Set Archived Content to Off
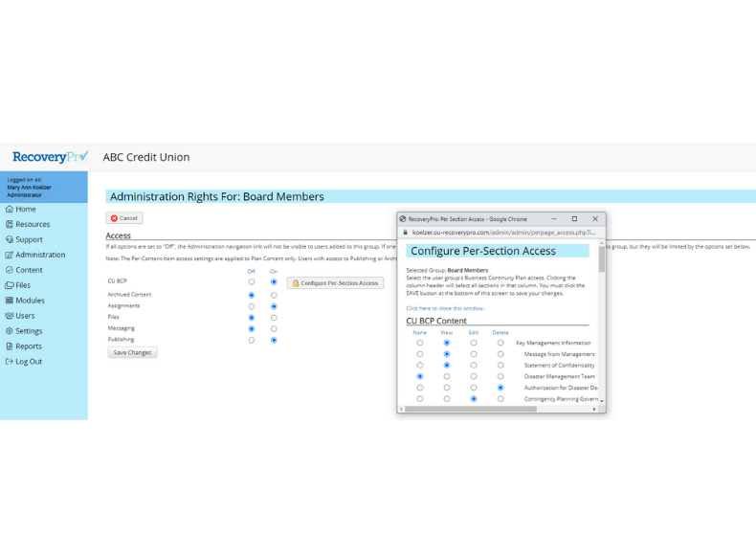This screenshot has height=536, width=756. 251,295
